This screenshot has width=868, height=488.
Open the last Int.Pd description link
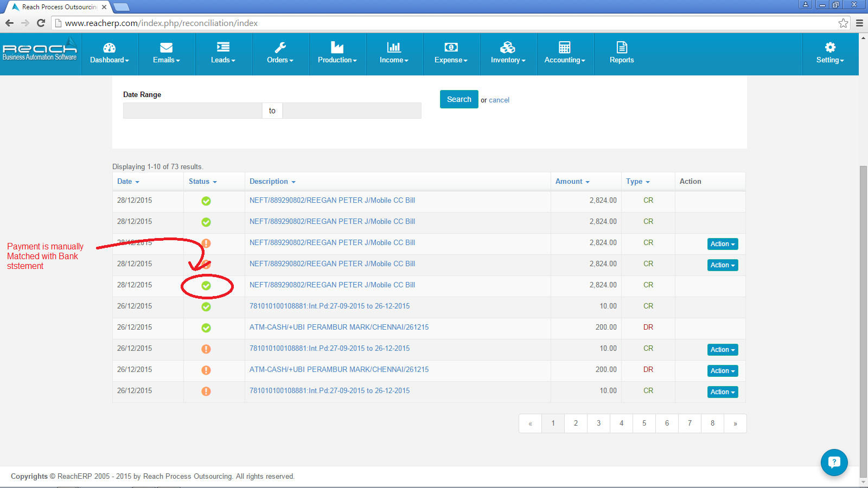(x=329, y=391)
